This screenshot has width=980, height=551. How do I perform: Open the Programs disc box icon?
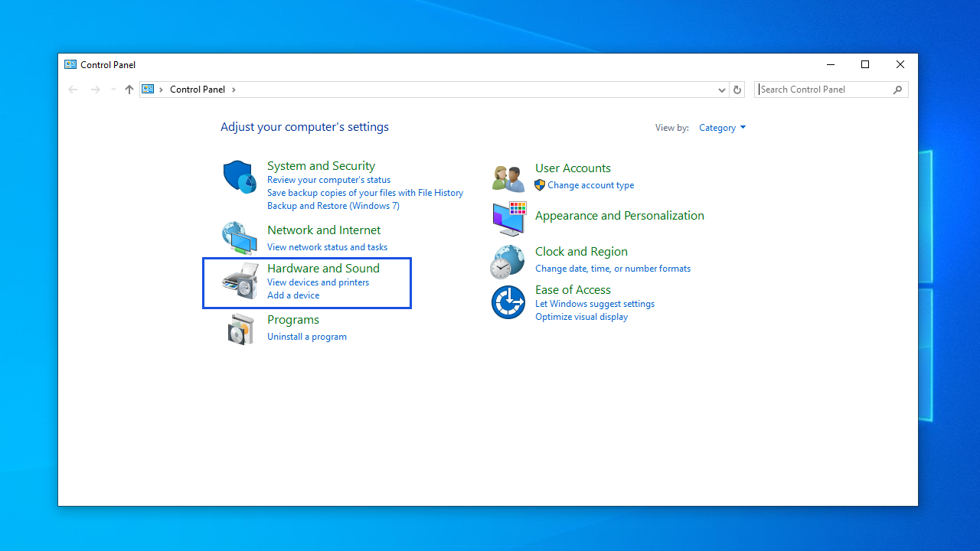pos(240,329)
